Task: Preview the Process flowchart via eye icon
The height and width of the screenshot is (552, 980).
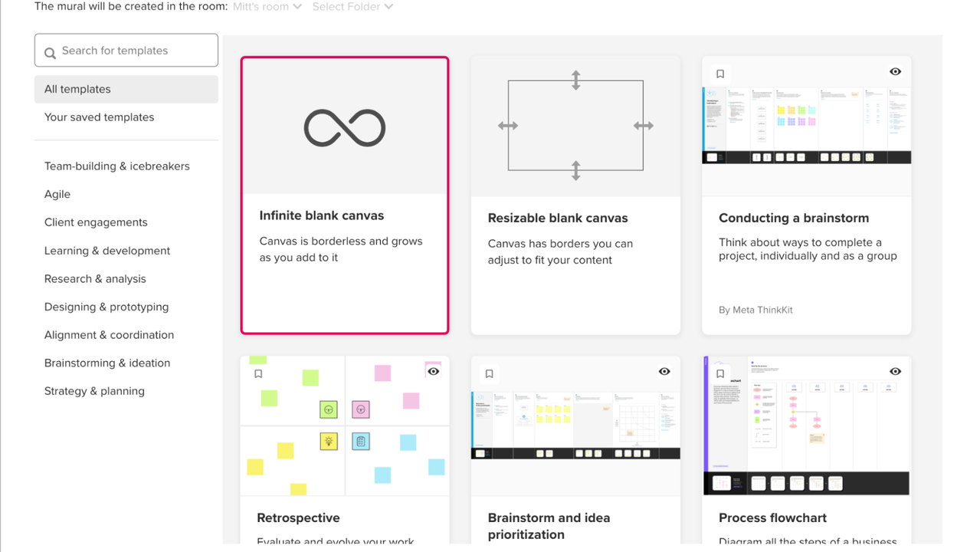Action: pyautogui.click(x=895, y=371)
